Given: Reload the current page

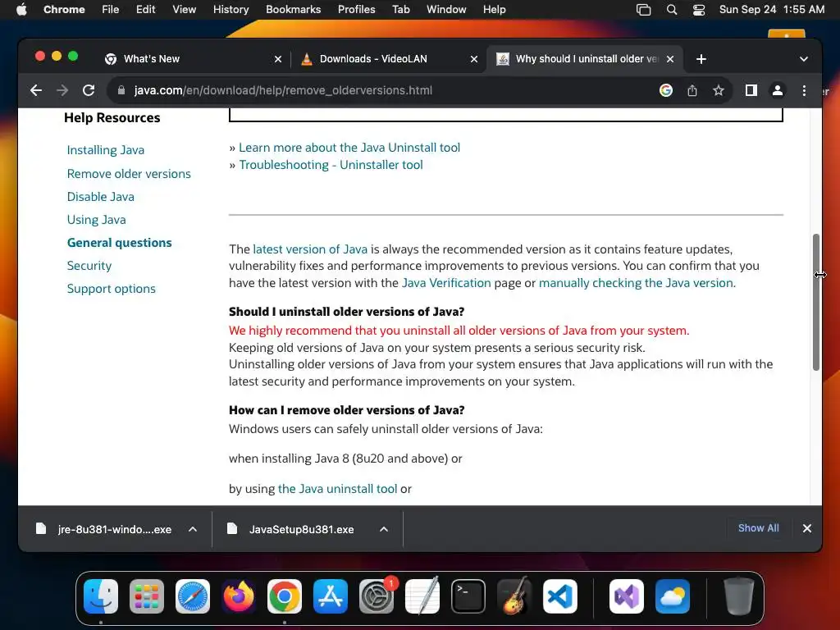Looking at the screenshot, I should 89,90.
